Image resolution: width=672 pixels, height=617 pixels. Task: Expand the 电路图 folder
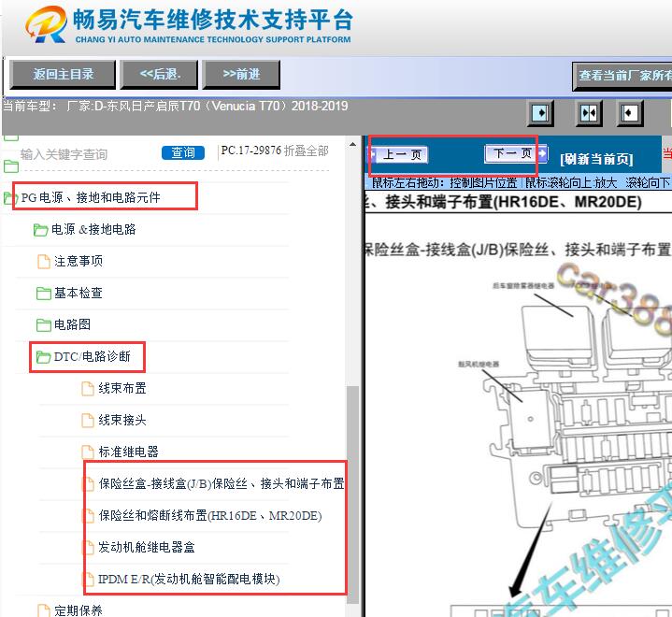tap(72, 324)
